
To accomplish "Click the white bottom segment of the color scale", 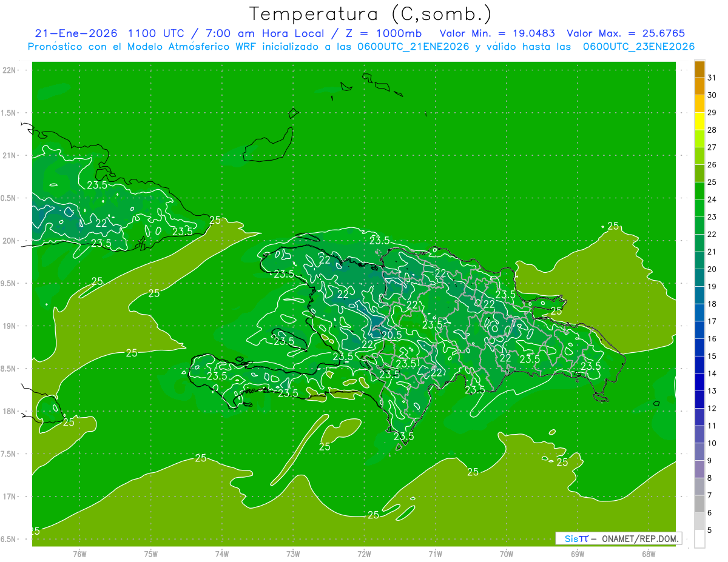I will [x=699, y=538].
